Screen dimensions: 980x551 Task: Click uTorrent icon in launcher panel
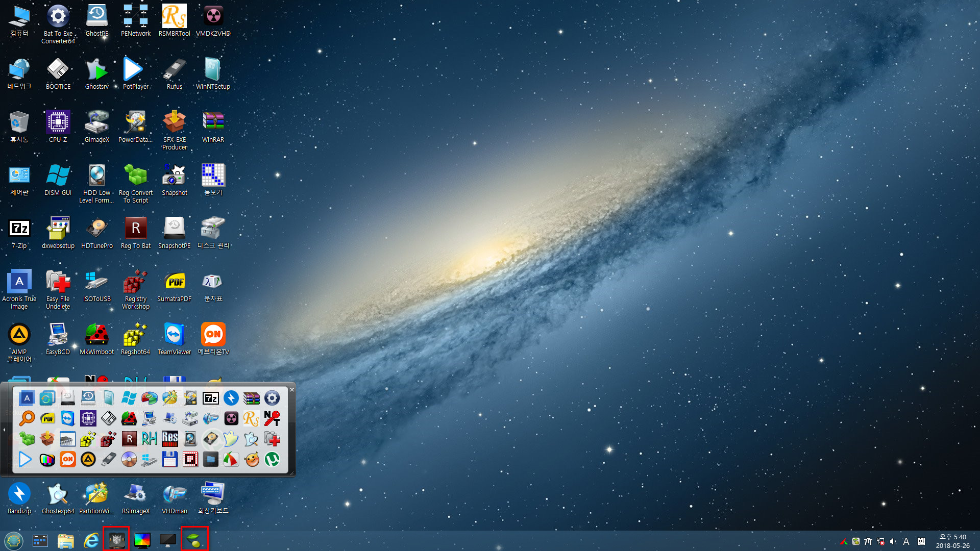(x=272, y=459)
